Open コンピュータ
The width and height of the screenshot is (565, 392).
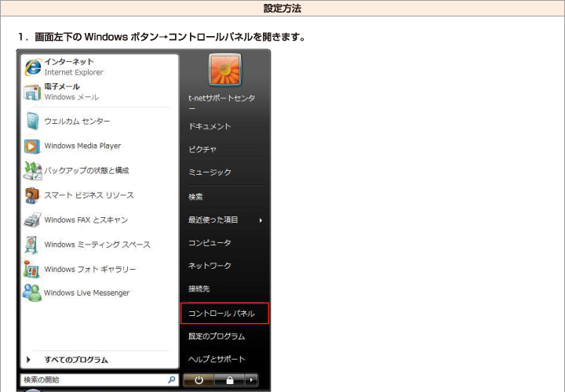(x=210, y=243)
